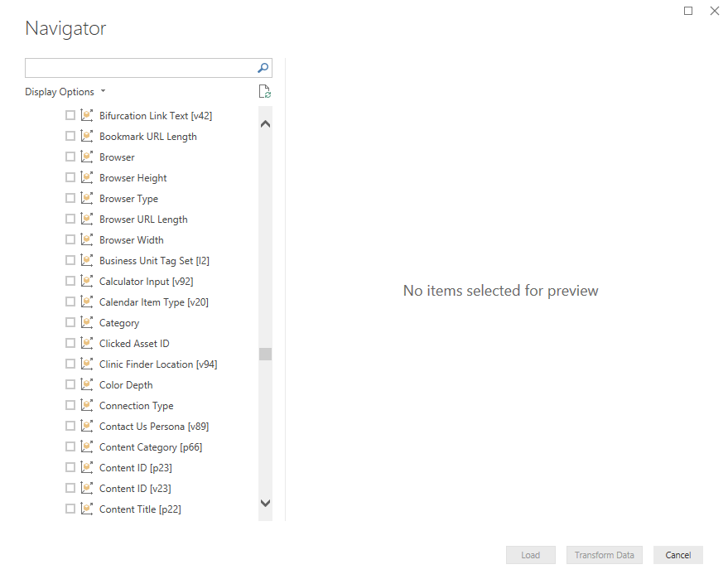This screenshot has width=728, height=579.
Task: Click the table icon beside Color Depth
Action: point(87,384)
